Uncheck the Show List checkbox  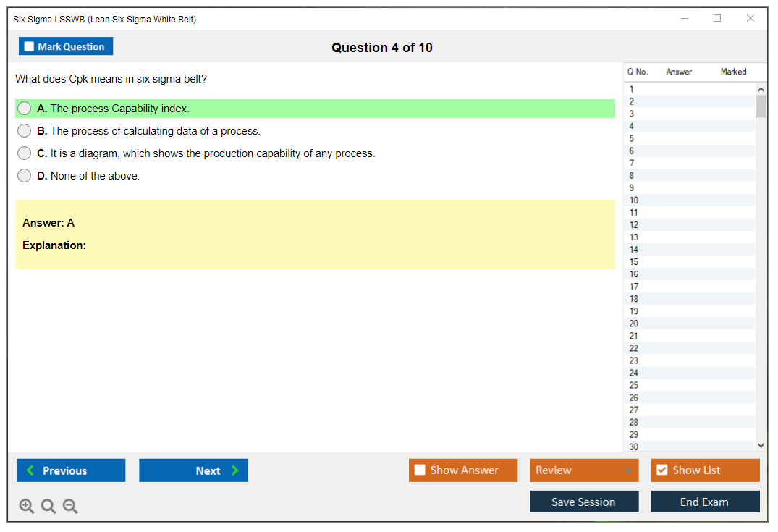pos(661,470)
